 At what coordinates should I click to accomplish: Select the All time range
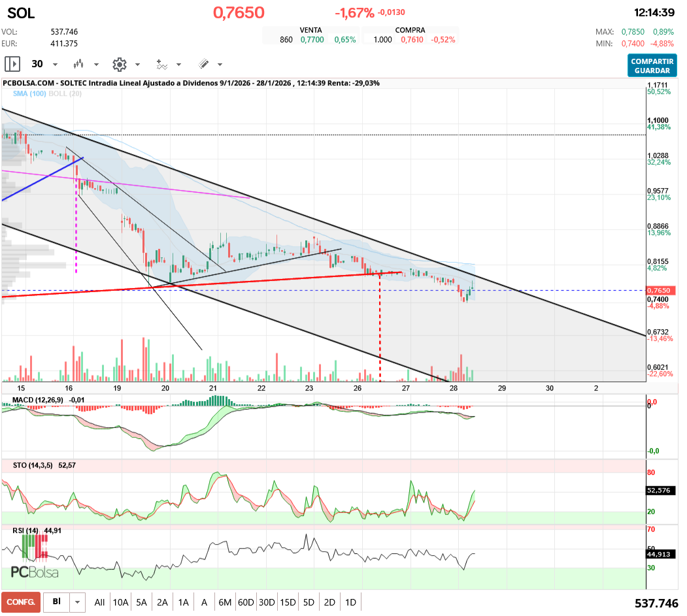tap(99, 602)
